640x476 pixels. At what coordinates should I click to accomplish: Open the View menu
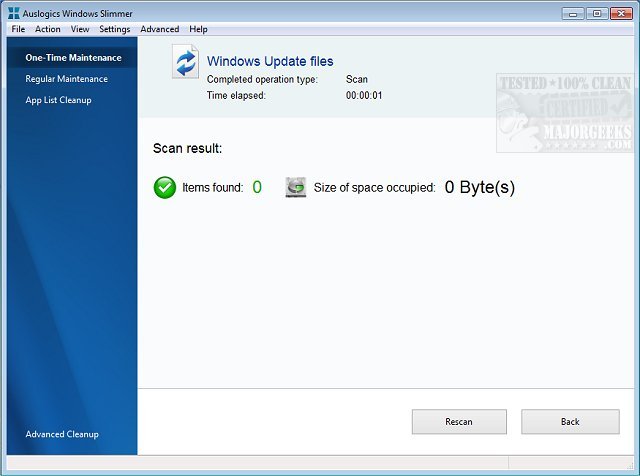[x=80, y=29]
